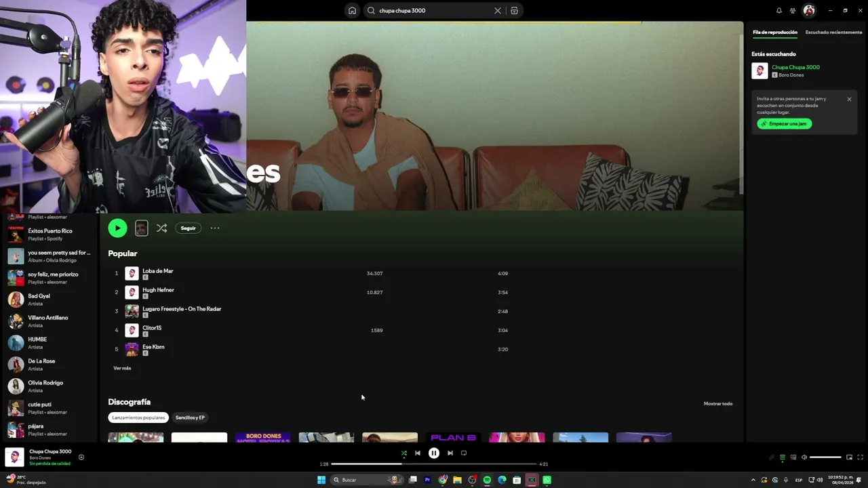
Task: Open Microsoft Edge from the taskbar
Action: 502,480
